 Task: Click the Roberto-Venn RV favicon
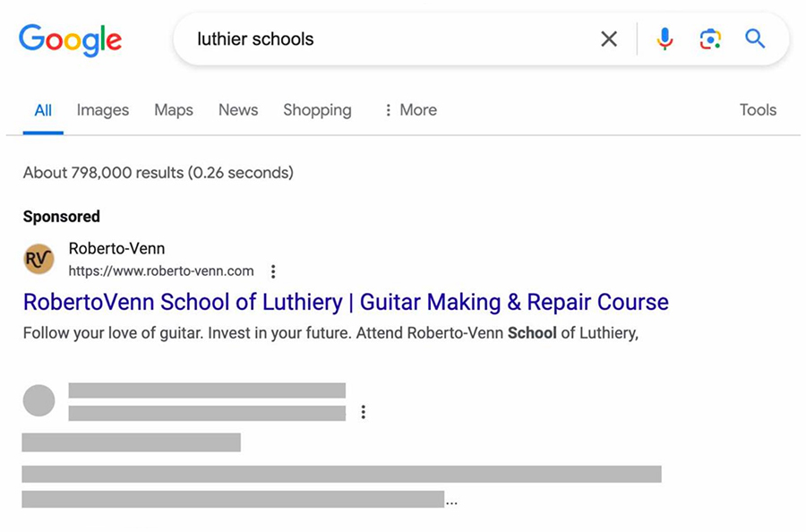click(x=39, y=260)
